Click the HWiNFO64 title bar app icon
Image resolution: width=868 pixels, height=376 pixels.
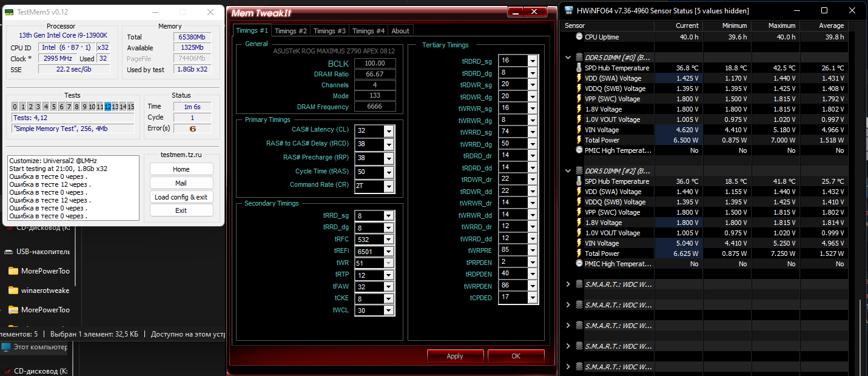pos(569,10)
